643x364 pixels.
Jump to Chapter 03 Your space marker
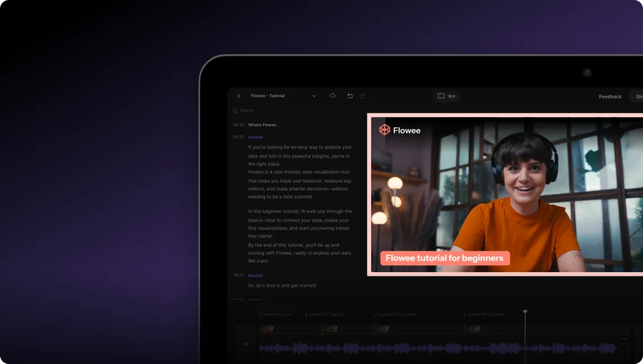click(396, 314)
